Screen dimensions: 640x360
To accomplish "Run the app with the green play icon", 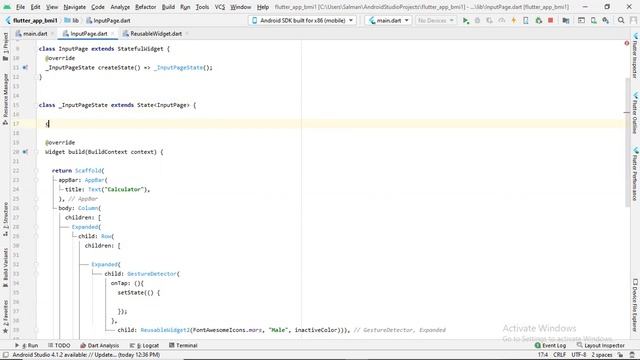I will [465, 20].
